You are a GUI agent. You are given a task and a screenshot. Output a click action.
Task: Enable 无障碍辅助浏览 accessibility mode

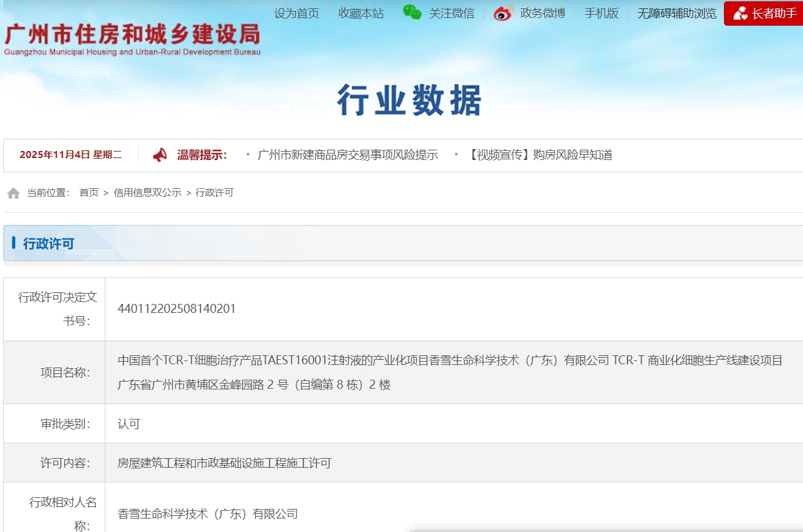(677, 13)
